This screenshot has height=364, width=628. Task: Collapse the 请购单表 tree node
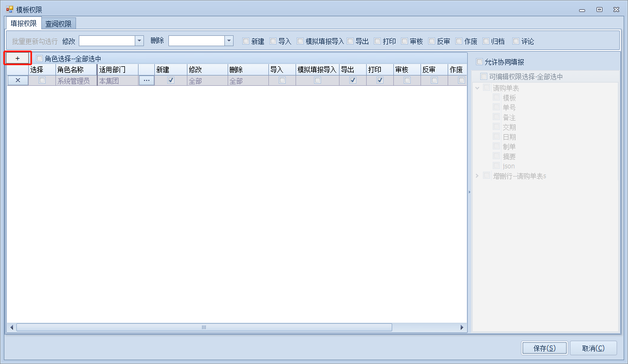point(477,88)
